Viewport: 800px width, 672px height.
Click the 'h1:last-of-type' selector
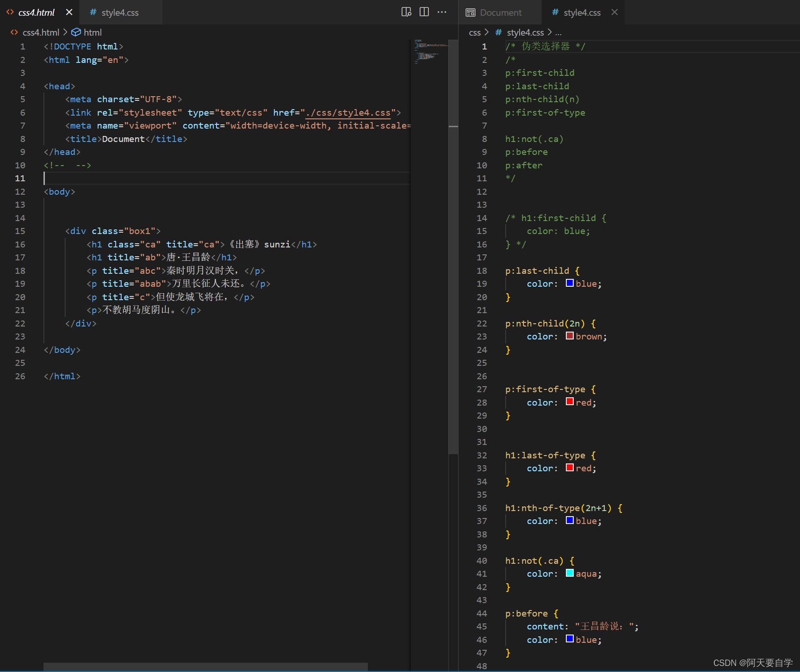(545, 455)
